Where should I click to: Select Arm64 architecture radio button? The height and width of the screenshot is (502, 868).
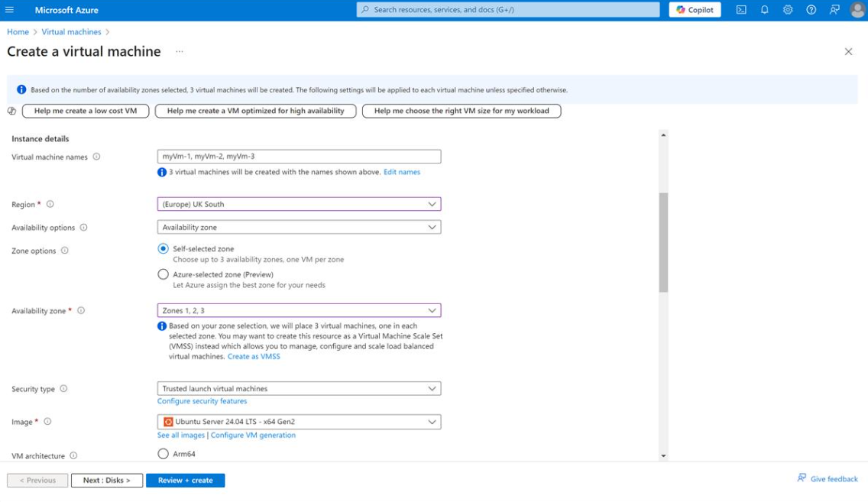pos(163,454)
